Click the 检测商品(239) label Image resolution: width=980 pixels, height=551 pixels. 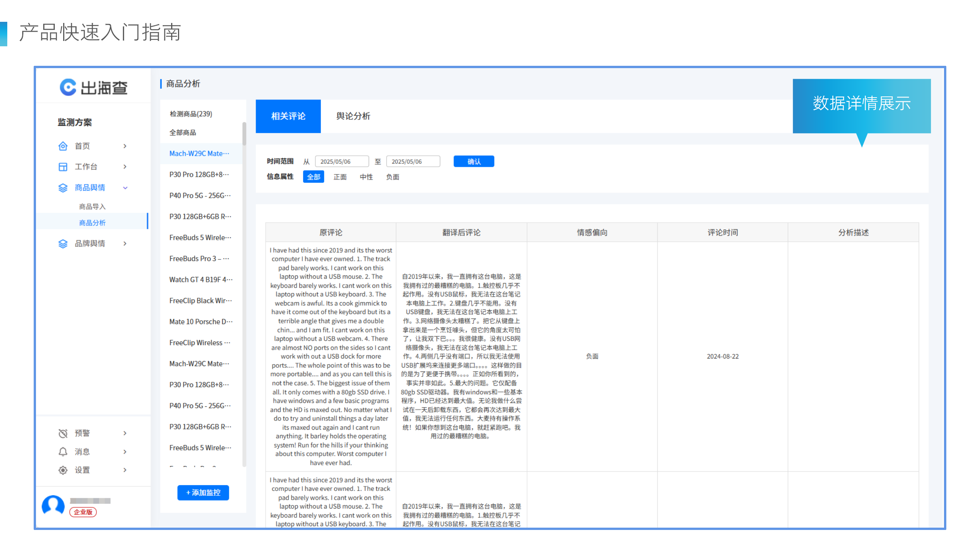click(191, 114)
